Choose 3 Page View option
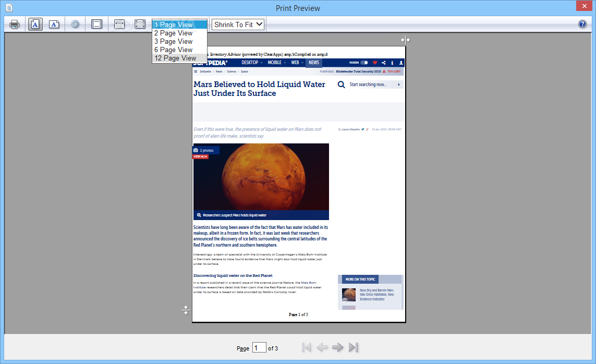 click(x=179, y=41)
